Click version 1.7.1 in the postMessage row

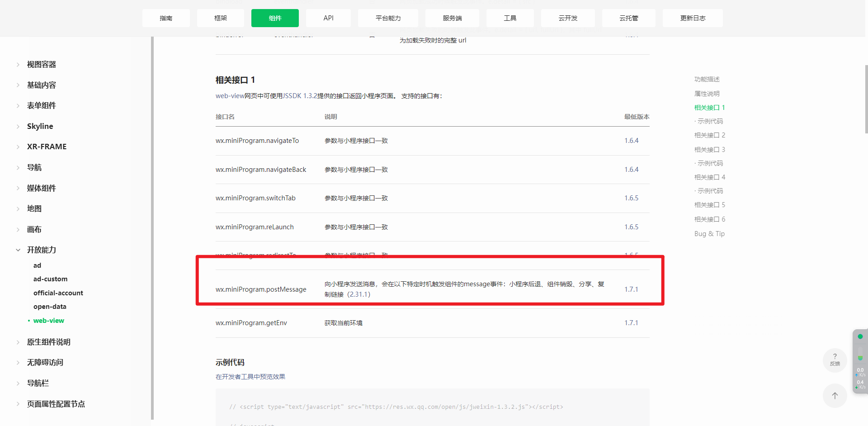[x=631, y=289]
